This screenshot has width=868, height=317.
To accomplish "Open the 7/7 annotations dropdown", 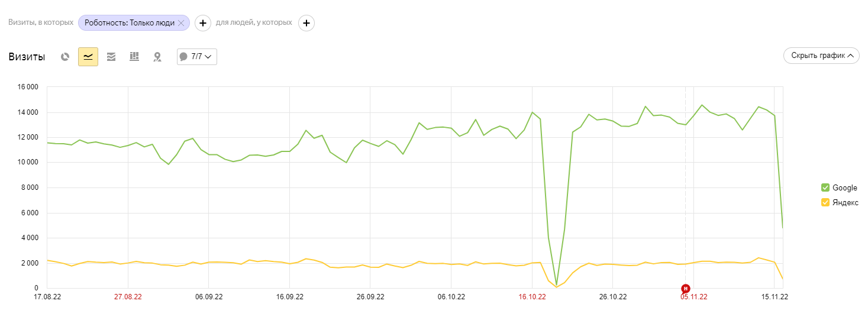I will 197,57.
